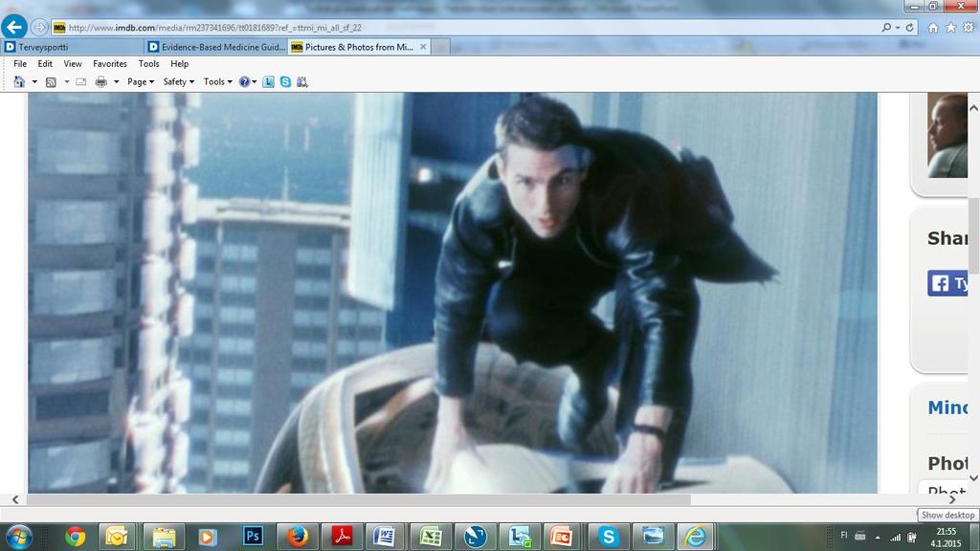
Task: Open the clock showing 21:55 4.1.2015
Action: tap(946, 538)
